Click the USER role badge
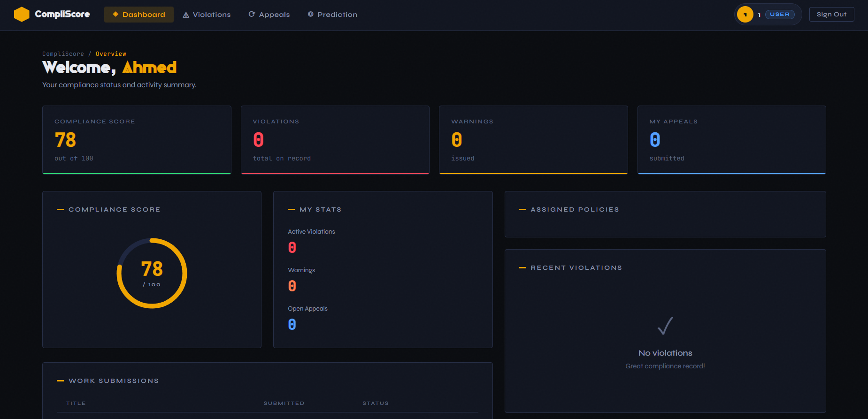The image size is (868, 419). tap(780, 15)
